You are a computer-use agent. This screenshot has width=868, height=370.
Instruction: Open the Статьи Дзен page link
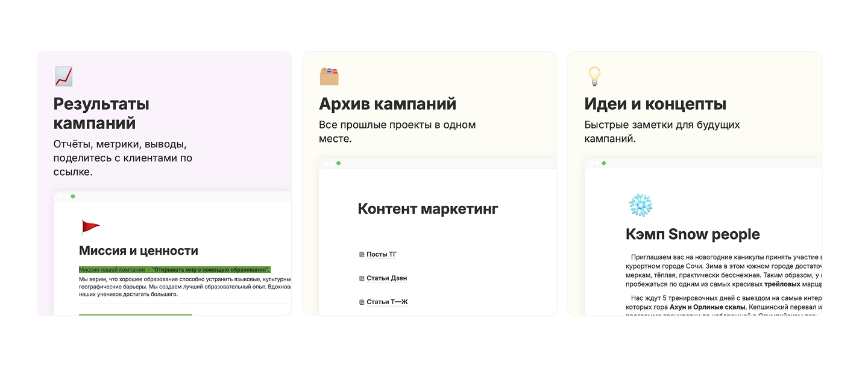(386, 279)
